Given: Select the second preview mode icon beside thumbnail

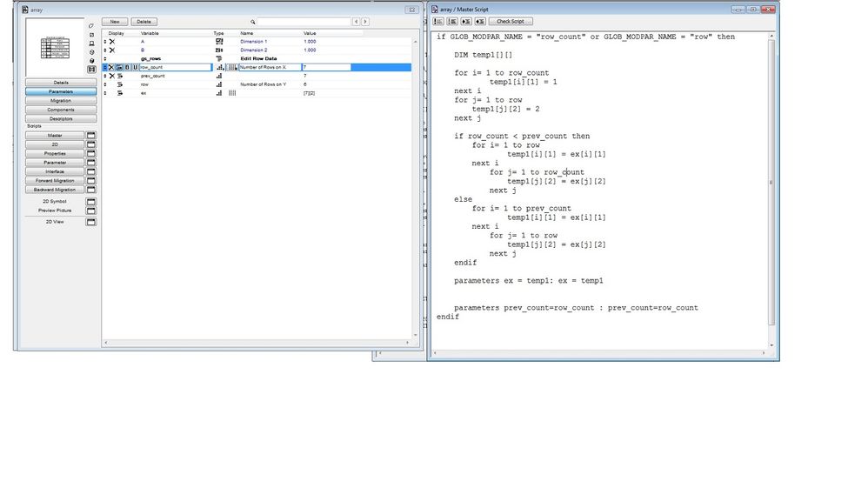Looking at the screenshot, I should tap(91, 35).
